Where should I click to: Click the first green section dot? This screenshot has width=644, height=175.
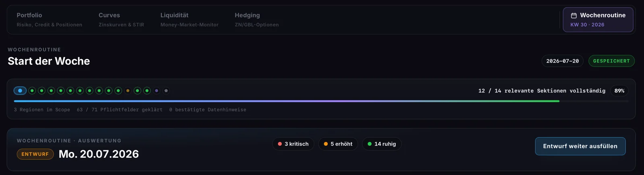click(x=32, y=91)
